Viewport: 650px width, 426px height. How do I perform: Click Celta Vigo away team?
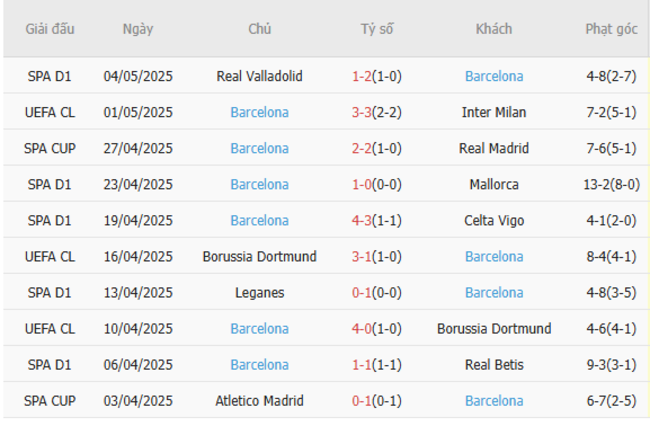coord(493,220)
